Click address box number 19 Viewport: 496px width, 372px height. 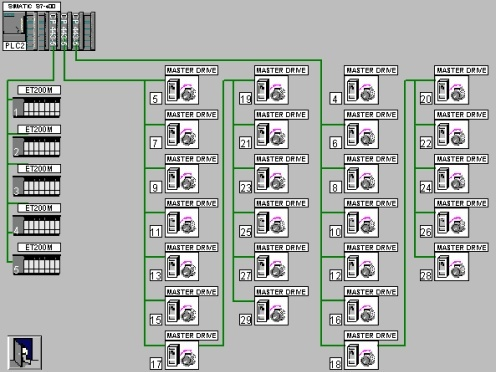pos(246,99)
